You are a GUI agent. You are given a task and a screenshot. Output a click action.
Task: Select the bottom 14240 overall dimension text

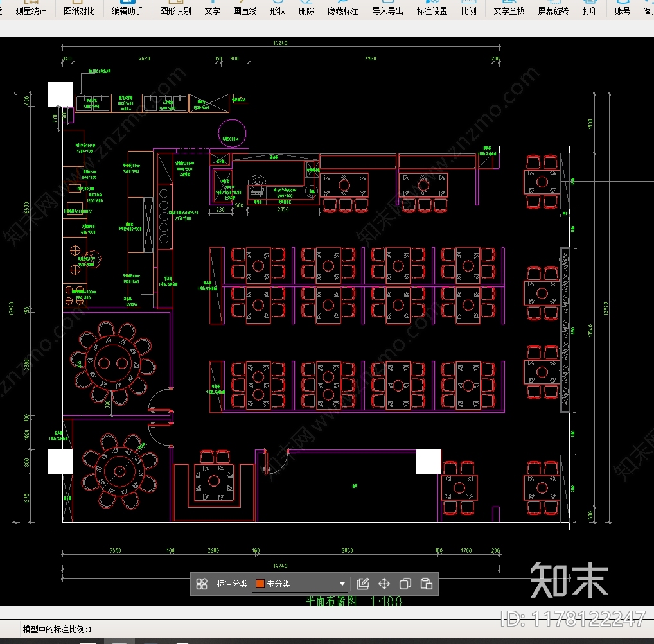[x=280, y=566]
